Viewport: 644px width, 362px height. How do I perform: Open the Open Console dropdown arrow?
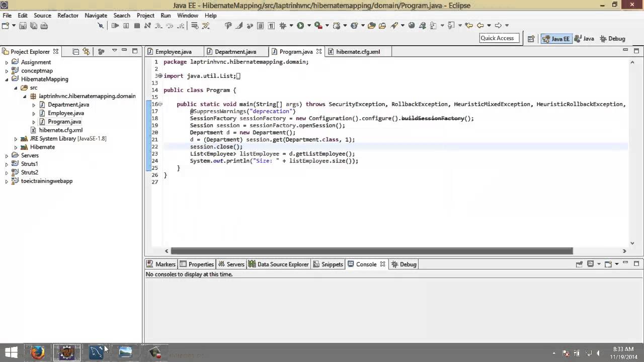[616, 264]
